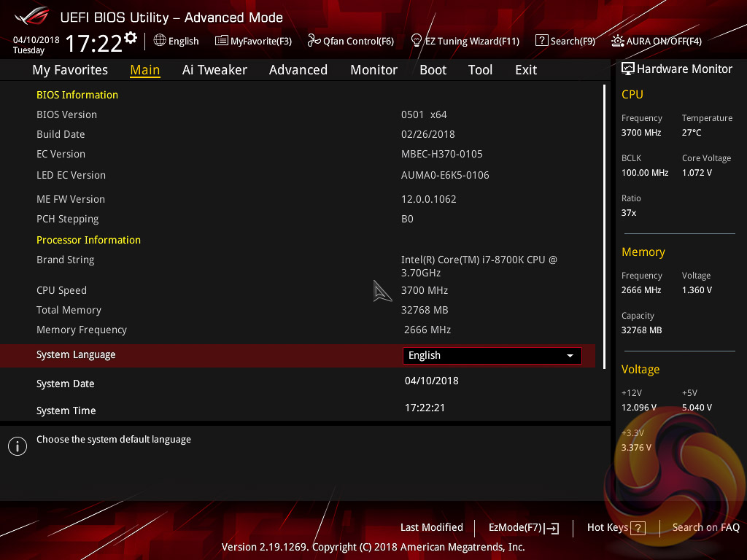Click BIOS Version value 0501 x64
This screenshot has height=560, width=747.
424,114
